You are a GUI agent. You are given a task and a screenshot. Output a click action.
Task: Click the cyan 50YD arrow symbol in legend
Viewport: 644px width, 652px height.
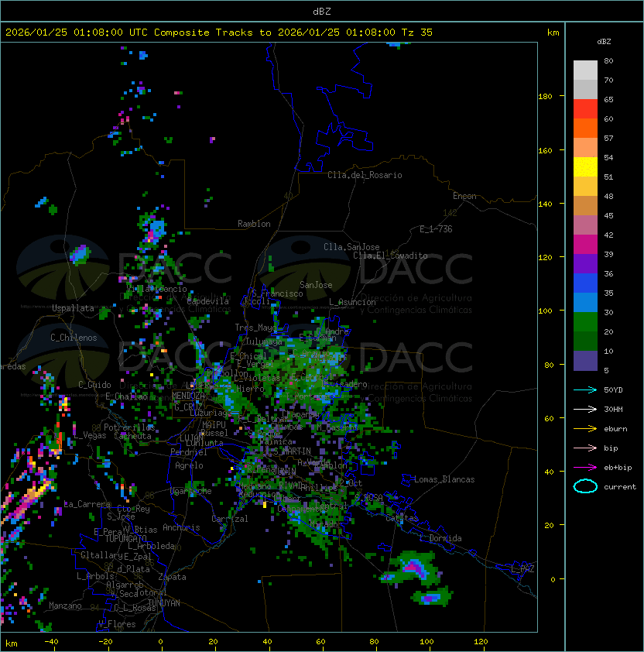pyautogui.click(x=585, y=389)
